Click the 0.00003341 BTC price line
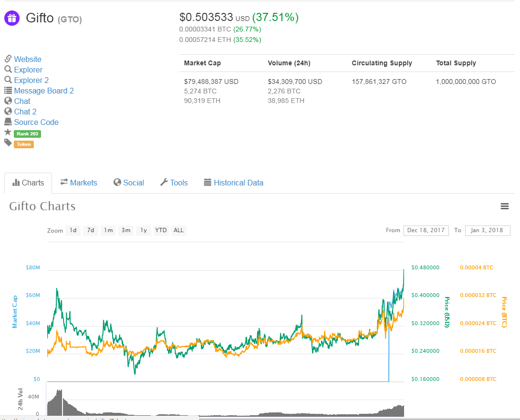The image size is (520, 420). 220,30
